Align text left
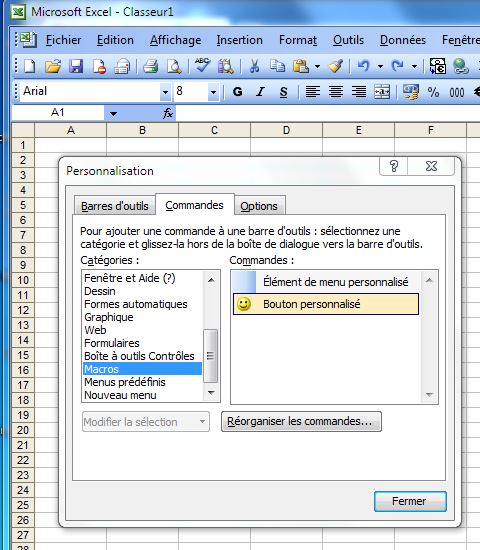This screenshot has height=550, width=480. point(312,92)
